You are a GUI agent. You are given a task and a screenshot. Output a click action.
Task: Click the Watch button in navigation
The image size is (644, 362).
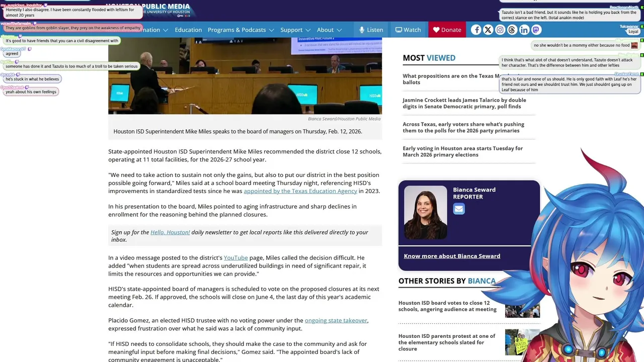tap(408, 30)
